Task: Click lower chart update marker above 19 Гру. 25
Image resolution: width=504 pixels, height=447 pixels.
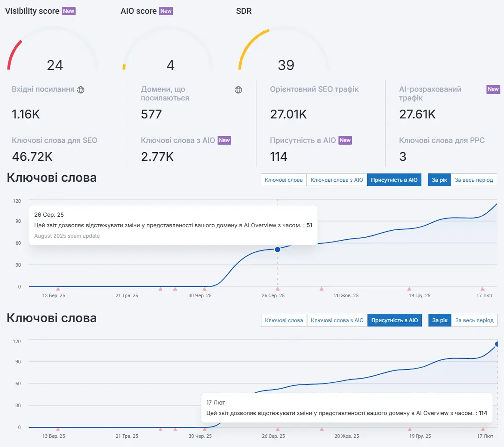Action: coord(409,429)
